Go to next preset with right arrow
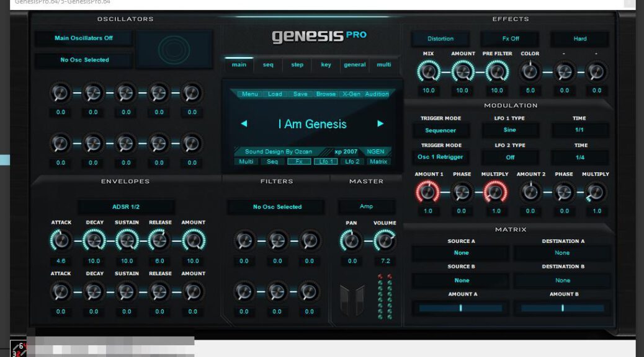 pyautogui.click(x=380, y=123)
